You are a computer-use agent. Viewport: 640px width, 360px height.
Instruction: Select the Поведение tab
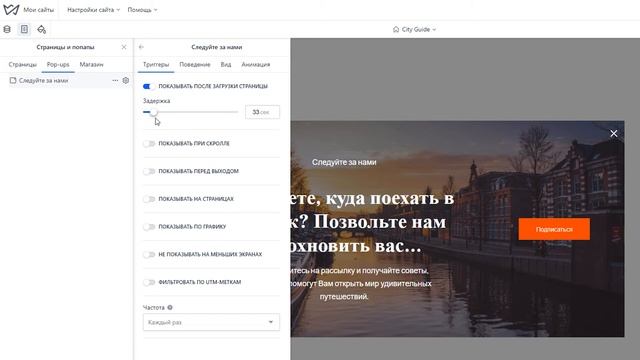[x=195, y=64]
